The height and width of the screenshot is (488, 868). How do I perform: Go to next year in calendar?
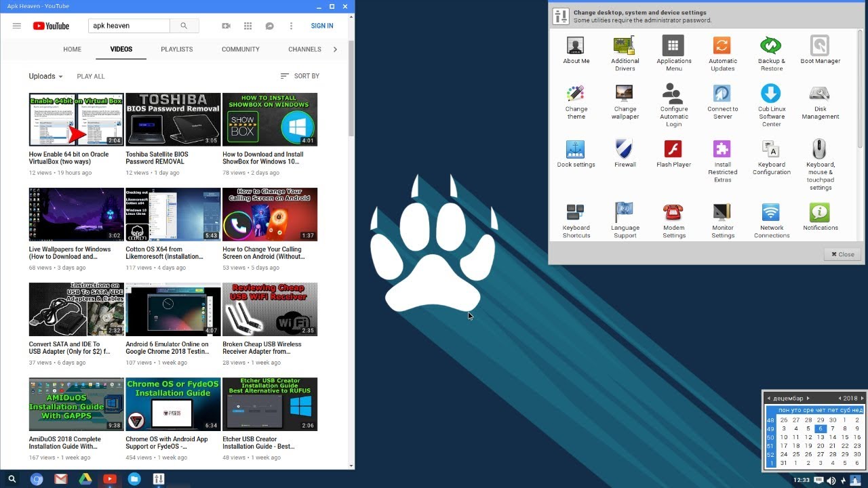coord(862,398)
